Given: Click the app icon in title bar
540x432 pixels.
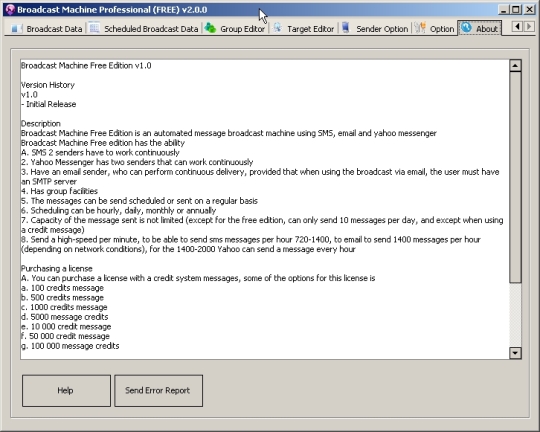Looking at the screenshot, I should point(10,9).
